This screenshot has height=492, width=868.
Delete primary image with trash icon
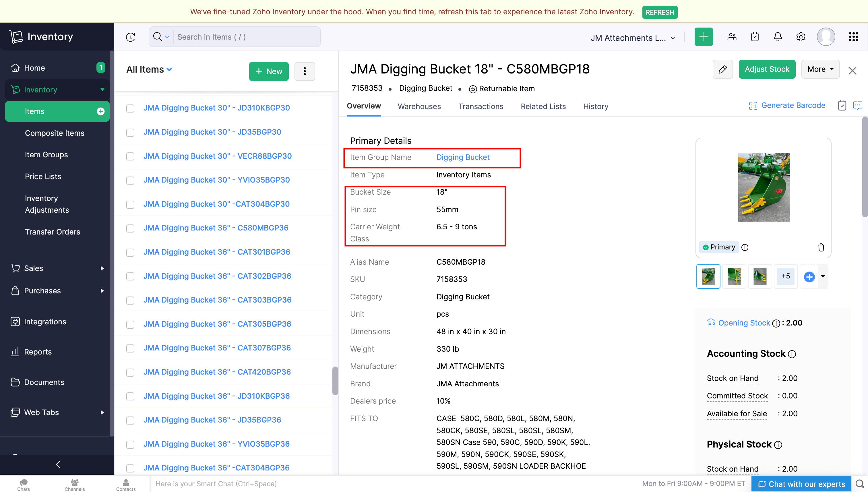(821, 247)
